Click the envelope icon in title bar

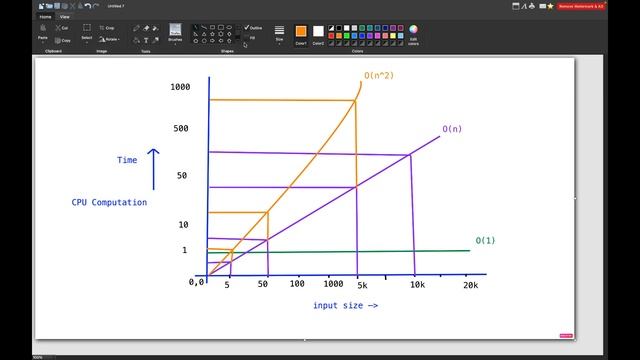542,6
